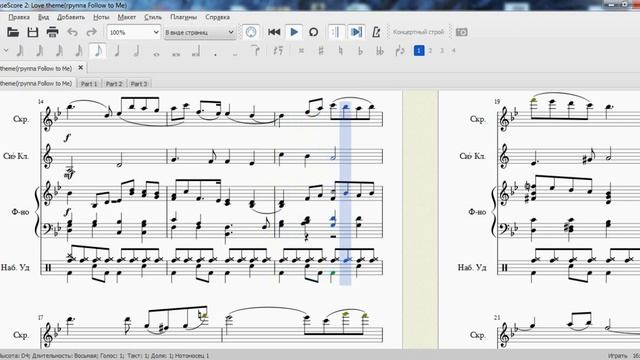Open the 100% zoom dropdown
The image size is (640, 360).
(x=133, y=32)
